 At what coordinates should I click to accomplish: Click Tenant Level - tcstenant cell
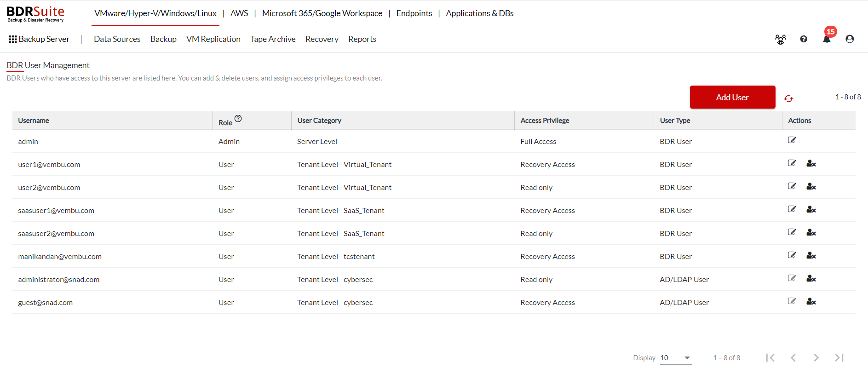coord(336,257)
